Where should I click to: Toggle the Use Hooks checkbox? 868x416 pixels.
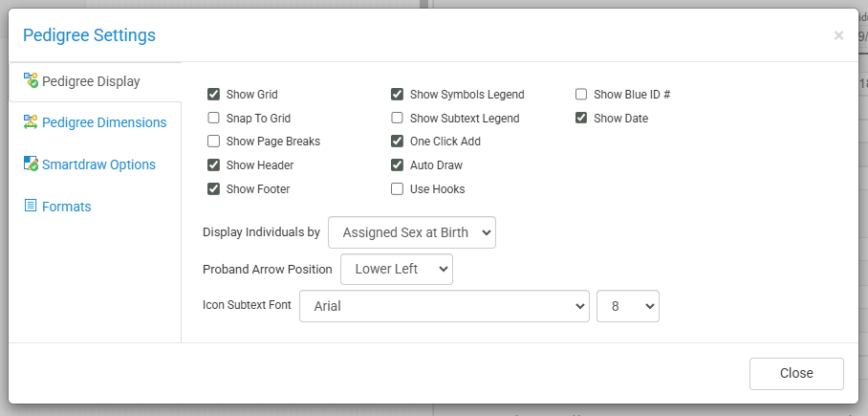[398, 189]
